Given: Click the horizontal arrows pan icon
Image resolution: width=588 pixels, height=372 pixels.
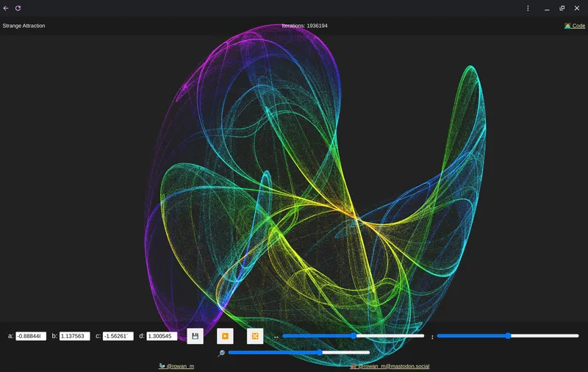Looking at the screenshot, I should (276, 337).
